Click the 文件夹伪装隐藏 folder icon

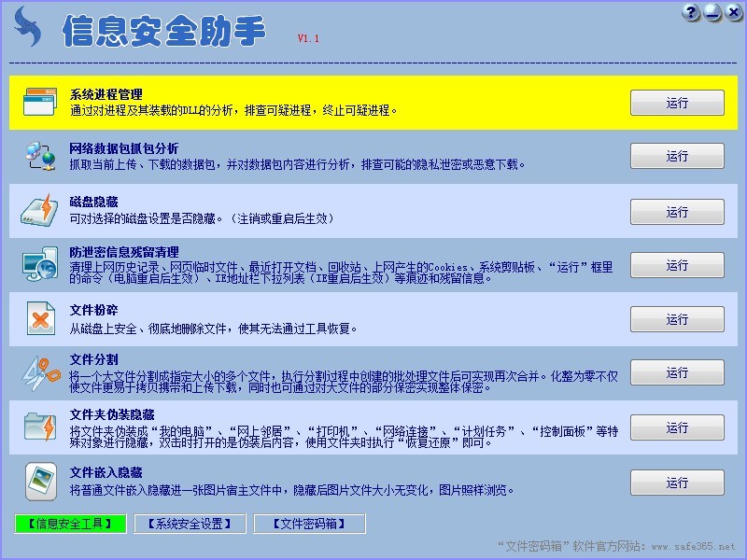coord(39,427)
